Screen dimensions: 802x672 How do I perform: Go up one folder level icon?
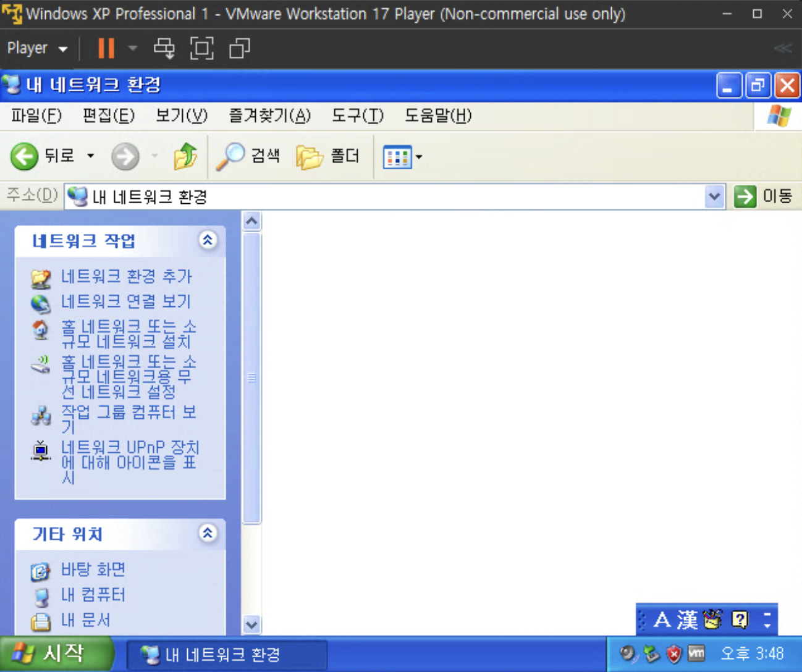[185, 156]
